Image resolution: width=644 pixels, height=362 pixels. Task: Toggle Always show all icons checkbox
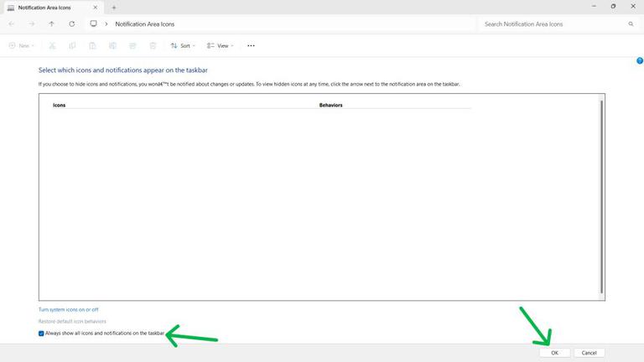click(x=41, y=334)
